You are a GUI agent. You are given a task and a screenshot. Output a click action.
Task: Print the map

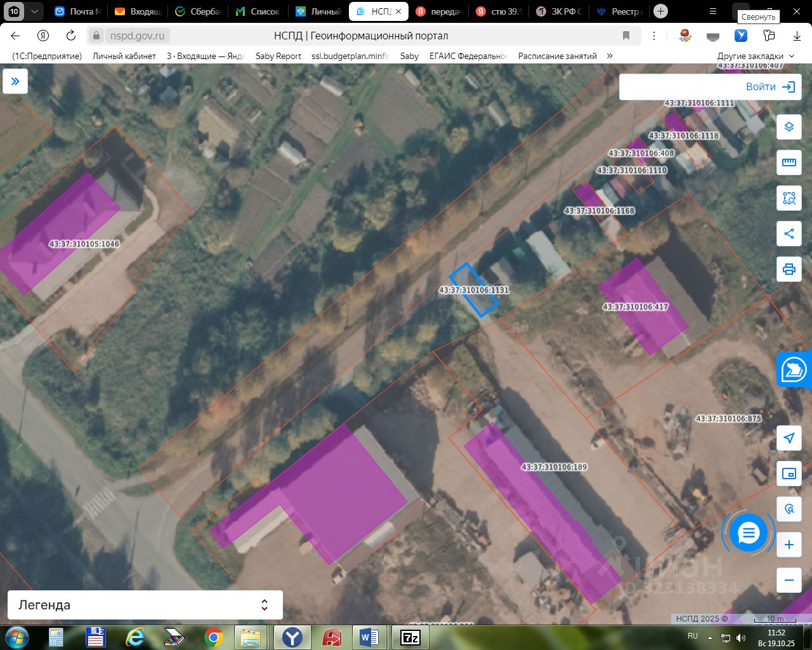coord(789,269)
